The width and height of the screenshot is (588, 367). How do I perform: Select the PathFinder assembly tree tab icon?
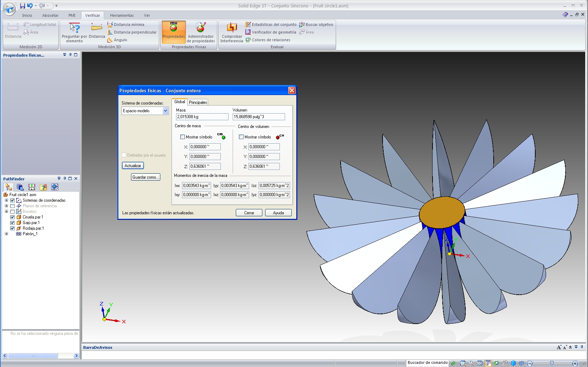8,187
